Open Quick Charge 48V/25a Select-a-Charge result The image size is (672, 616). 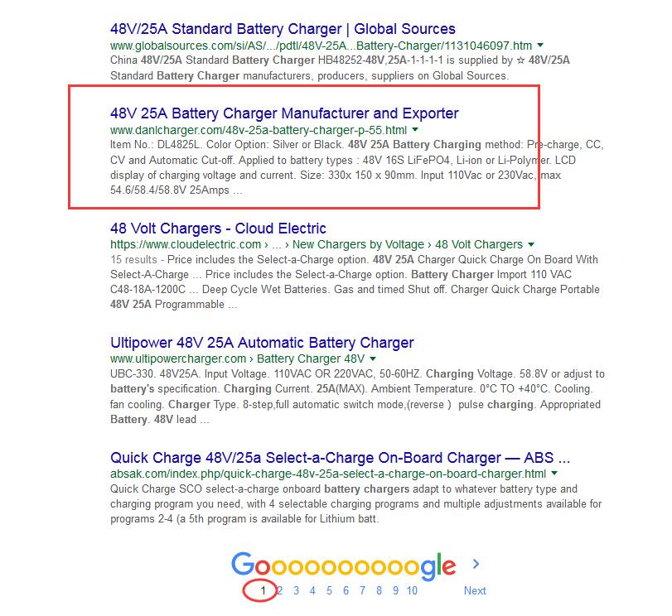tap(340, 458)
